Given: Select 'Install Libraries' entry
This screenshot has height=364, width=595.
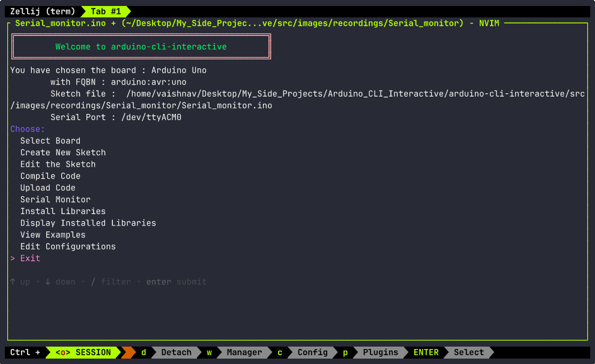Looking at the screenshot, I should tap(63, 211).
